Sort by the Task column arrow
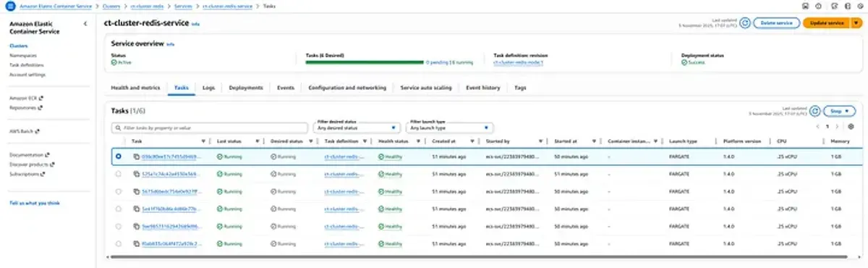Image resolution: width=868 pixels, height=268 pixels. [x=203, y=141]
